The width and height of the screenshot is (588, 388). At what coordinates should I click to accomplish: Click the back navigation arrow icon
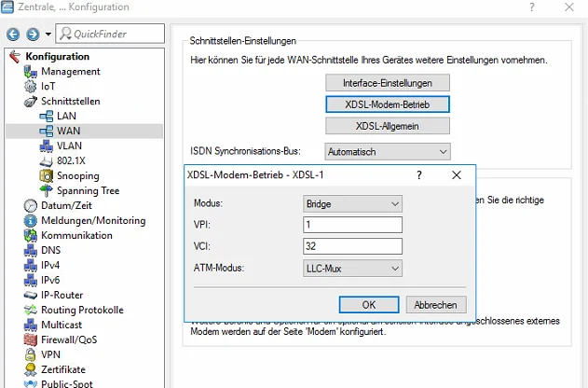click(x=13, y=35)
